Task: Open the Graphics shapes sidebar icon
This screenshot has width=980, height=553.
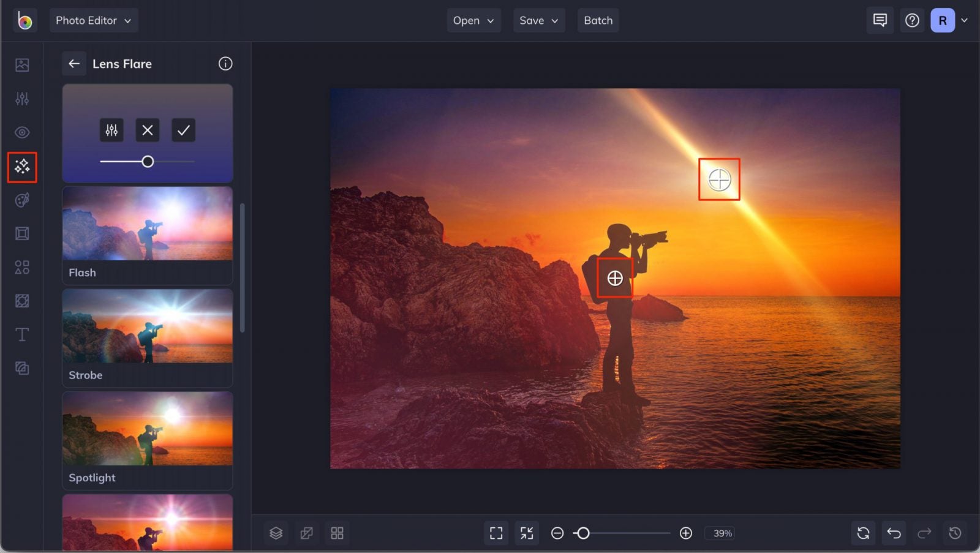Action: coord(22,267)
